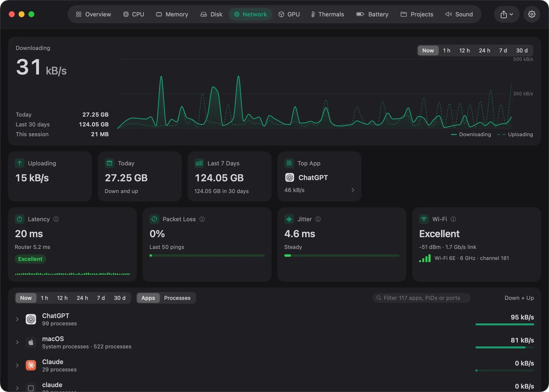Click the Excellent latency badge

(x=30, y=259)
